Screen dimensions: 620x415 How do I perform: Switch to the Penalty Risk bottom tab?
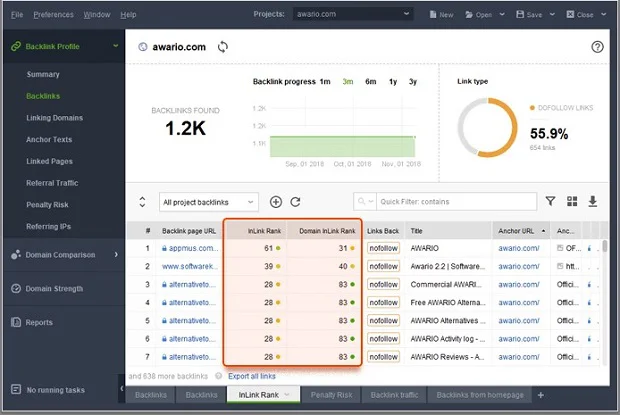(x=329, y=396)
